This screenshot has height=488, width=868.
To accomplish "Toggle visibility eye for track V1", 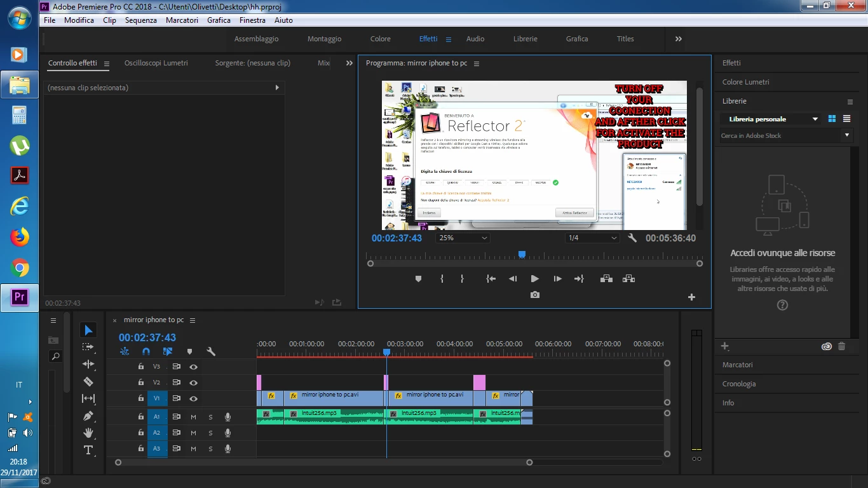I will click(x=193, y=398).
